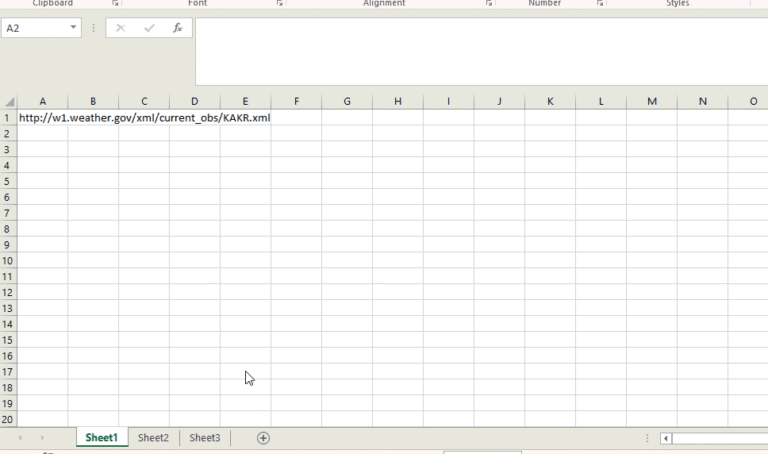The height and width of the screenshot is (454, 768).
Task: Click the Cancel (X) formula bar icon
Action: click(x=120, y=28)
